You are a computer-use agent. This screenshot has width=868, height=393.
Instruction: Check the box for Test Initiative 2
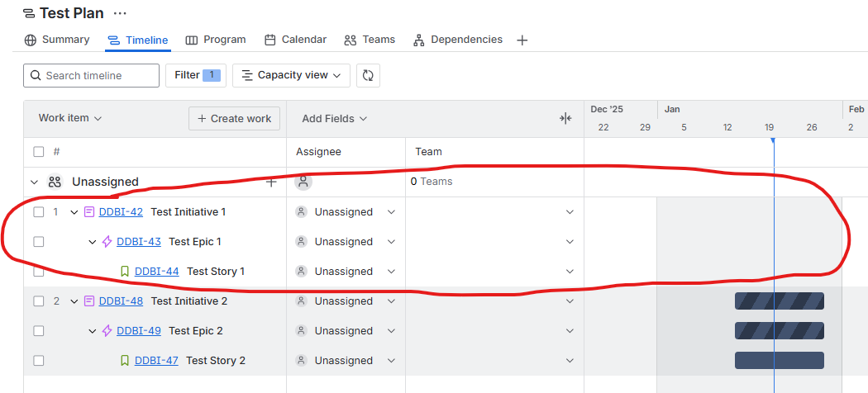(38, 301)
